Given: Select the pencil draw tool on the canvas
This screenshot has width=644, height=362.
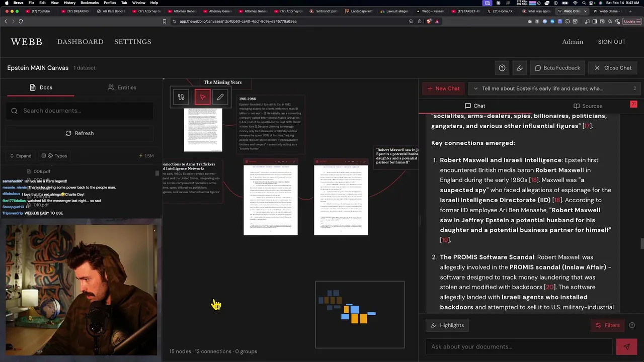Looking at the screenshot, I should click(x=220, y=97).
